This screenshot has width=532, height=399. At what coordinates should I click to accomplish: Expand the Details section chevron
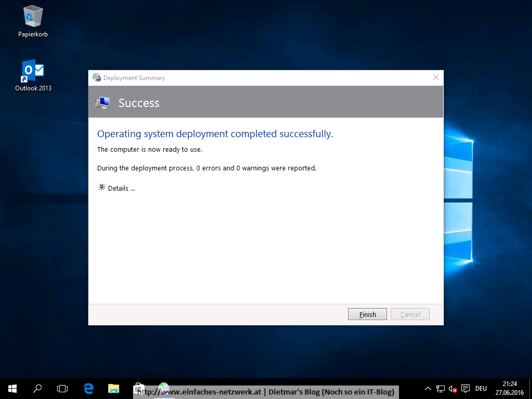(x=101, y=187)
